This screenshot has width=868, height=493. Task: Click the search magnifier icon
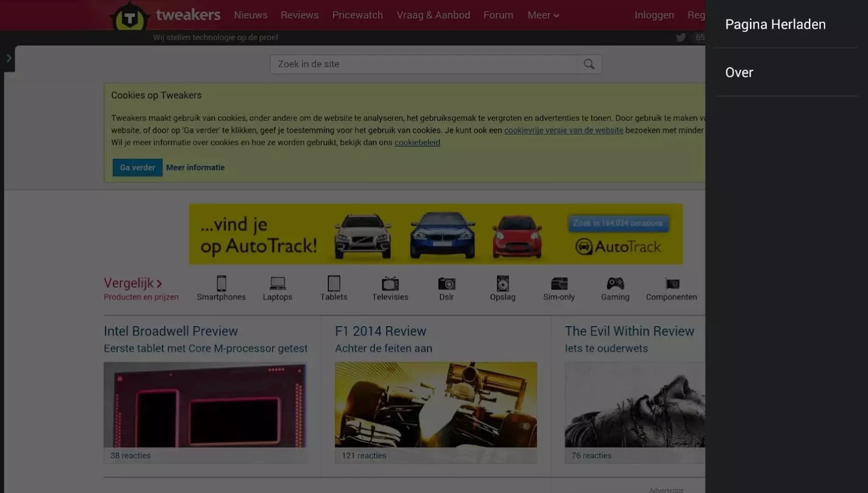tap(589, 64)
